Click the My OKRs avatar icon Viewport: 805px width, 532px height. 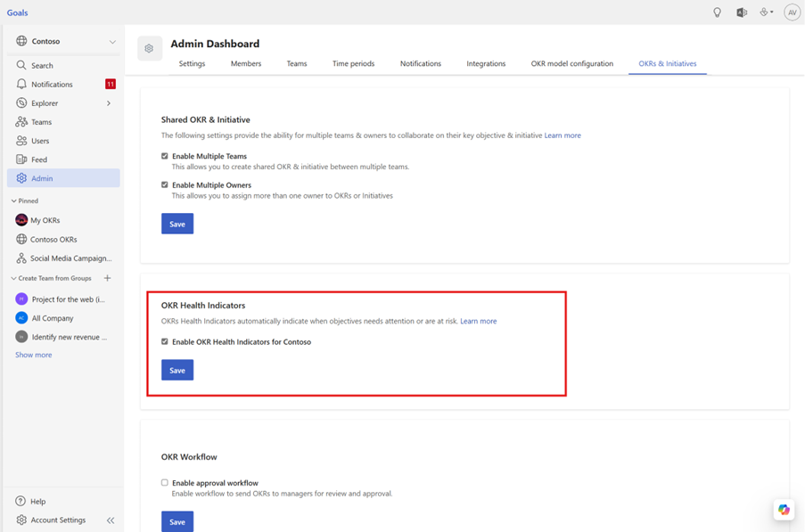coord(21,220)
